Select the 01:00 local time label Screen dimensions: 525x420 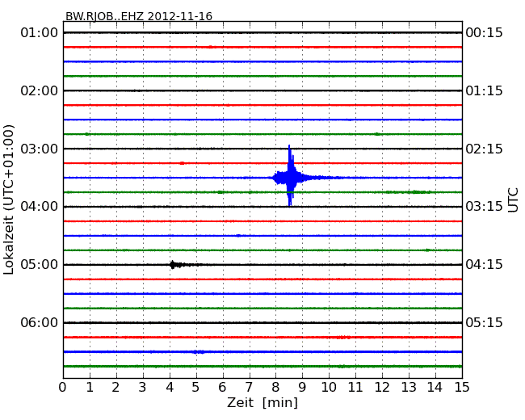tap(40, 33)
